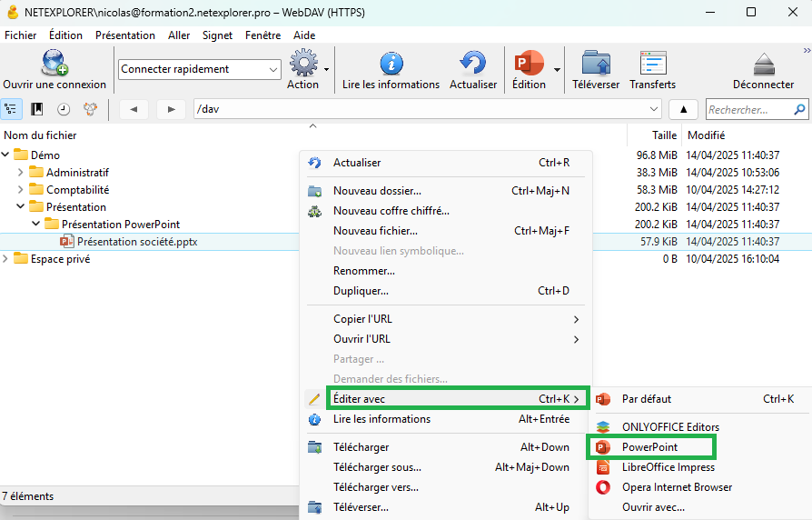
Task: Click the Ouvrir une connexion globe icon
Action: pos(54,65)
